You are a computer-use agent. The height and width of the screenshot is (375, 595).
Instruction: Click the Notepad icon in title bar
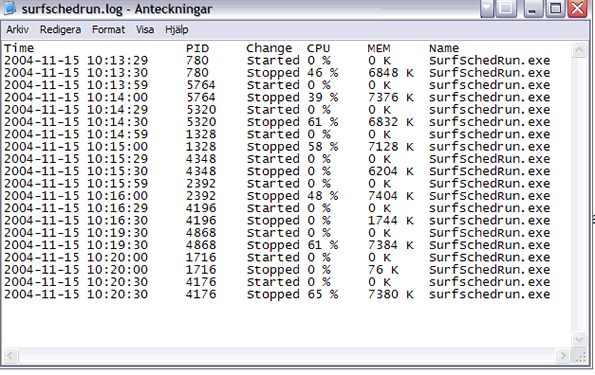[x=10, y=8]
